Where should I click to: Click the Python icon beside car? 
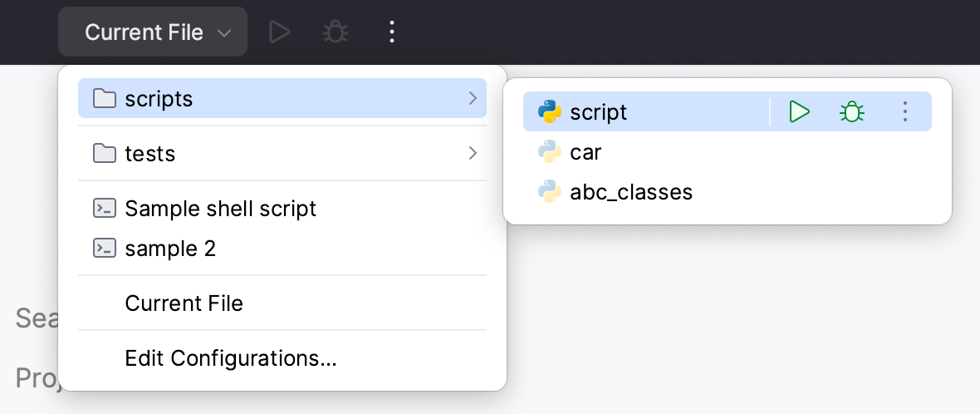(549, 152)
